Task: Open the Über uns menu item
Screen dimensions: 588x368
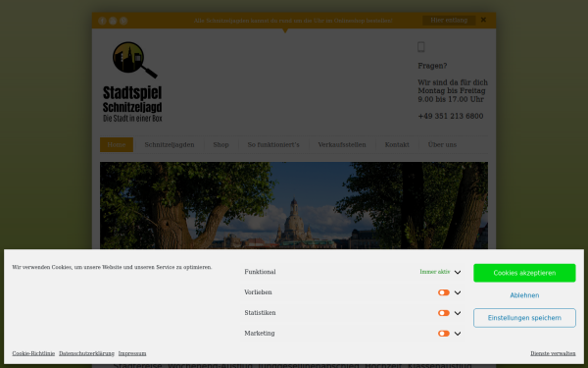Action: (x=442, y=144)
